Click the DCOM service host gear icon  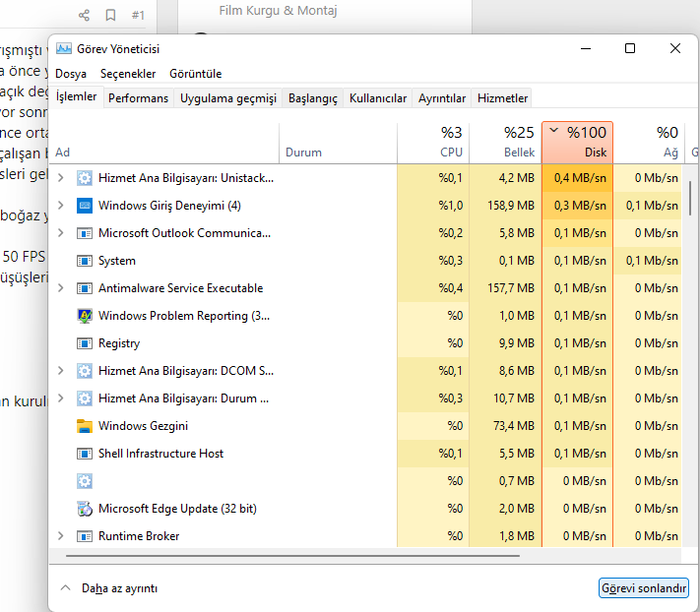(x=85, y=371)
